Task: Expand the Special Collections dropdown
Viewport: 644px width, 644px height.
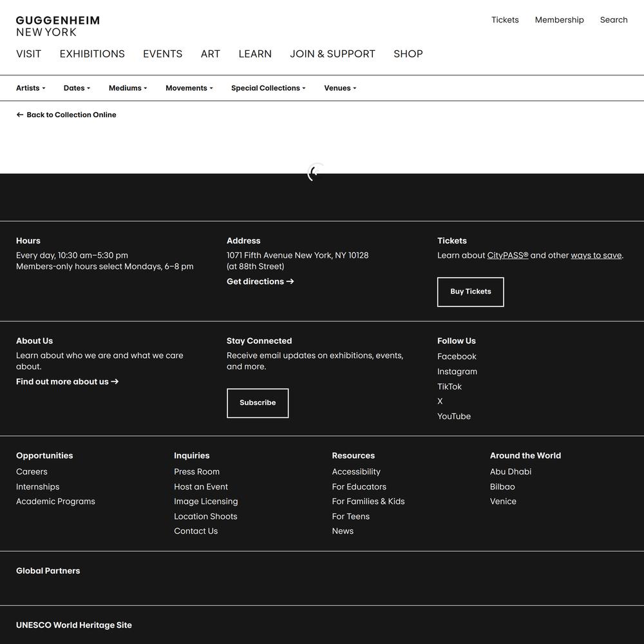Action: (268, 88)
